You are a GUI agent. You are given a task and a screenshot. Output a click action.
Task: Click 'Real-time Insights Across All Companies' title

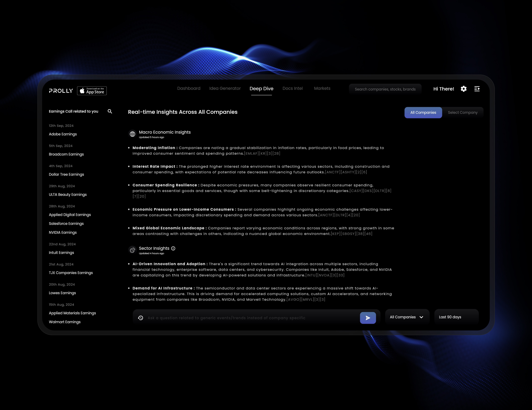coord(183,112)
